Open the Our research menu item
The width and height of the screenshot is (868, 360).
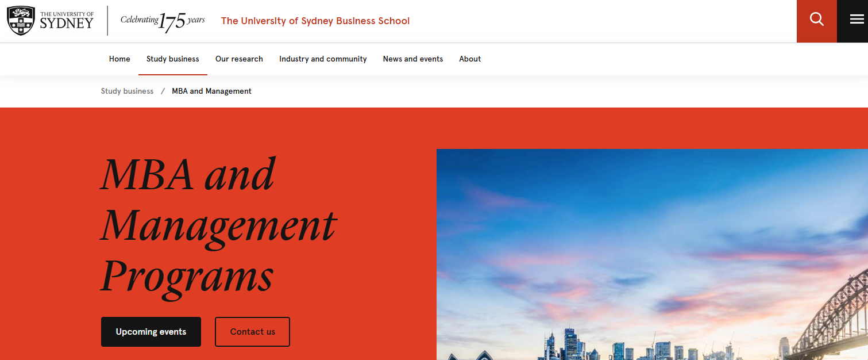(239, 59)
